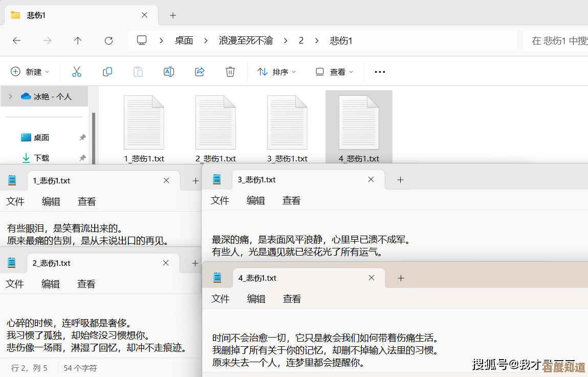Click the Paste icon in the toolbar

(x=138, y=72)
